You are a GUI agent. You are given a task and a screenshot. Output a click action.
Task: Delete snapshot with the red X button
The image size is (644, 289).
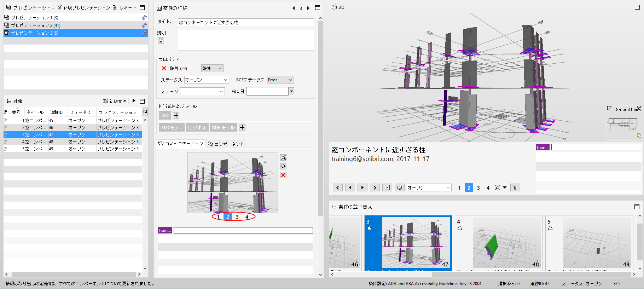pos(283,175)
